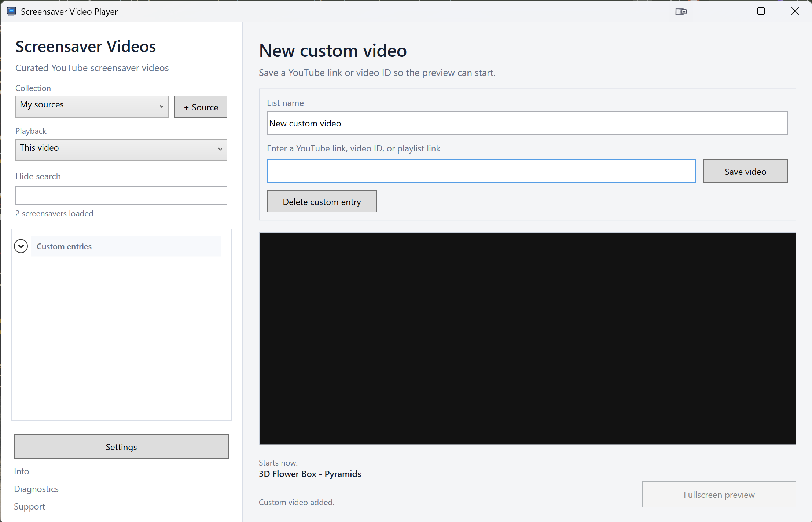Click Delete custom entry button
812x522 pixels.
pyautogui.click(x=322, y=201)
